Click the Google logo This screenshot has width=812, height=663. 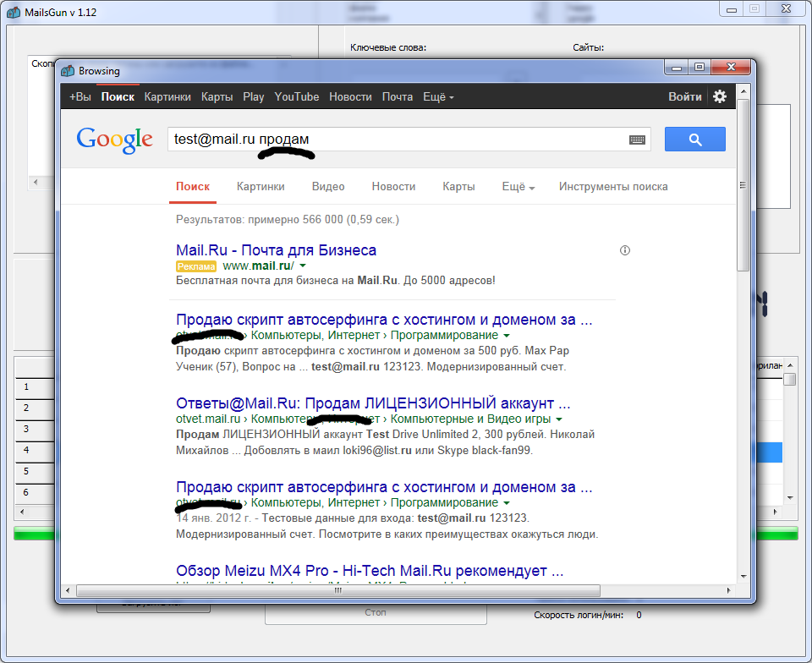click(114, 140)
